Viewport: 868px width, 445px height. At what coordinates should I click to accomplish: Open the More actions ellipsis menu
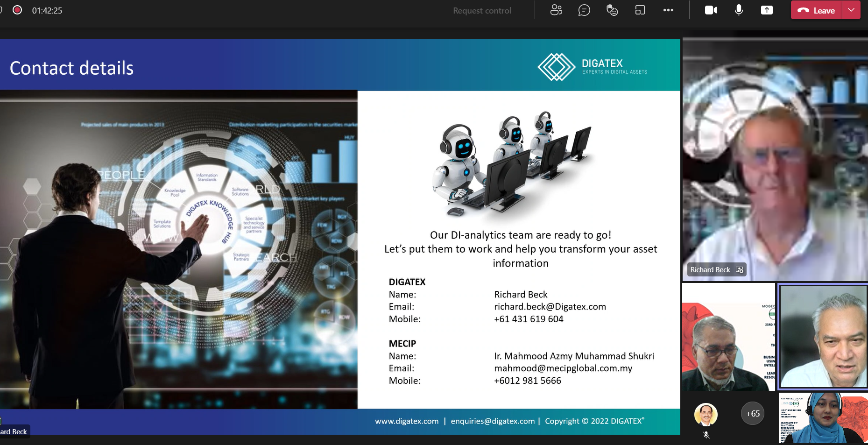[x=668, y=10]
